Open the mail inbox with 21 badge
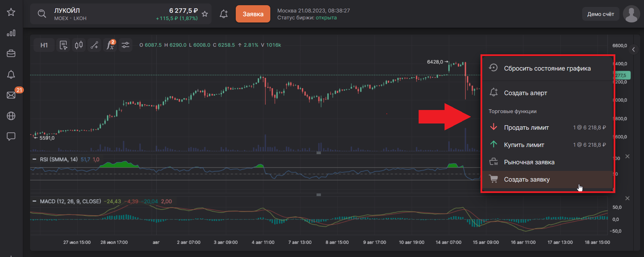 tap(11, 95)
